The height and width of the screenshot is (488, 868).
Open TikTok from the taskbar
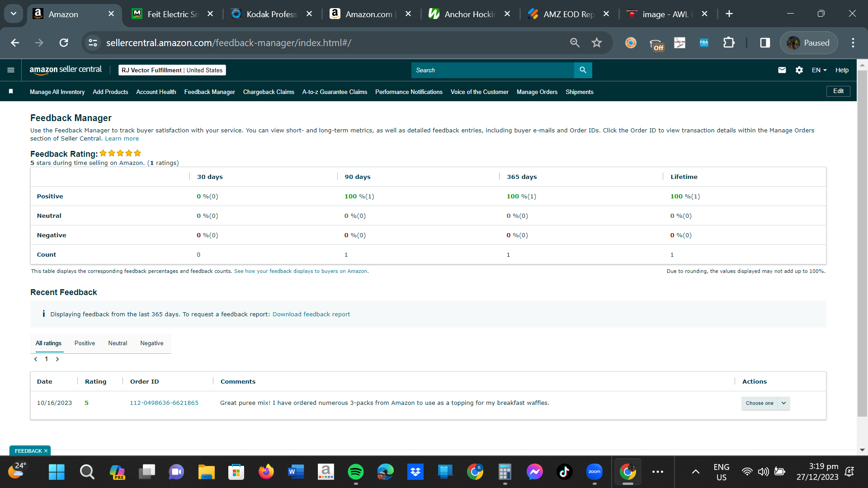(x=564, y=472)
